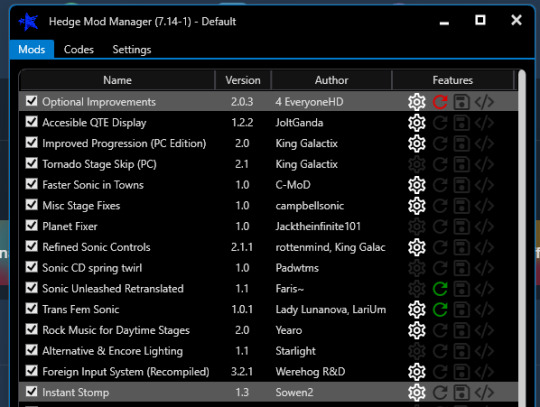Click code icon in Optional Improvements row
Viewport: 540px width, 407px height.
click(x=484, y=102)
